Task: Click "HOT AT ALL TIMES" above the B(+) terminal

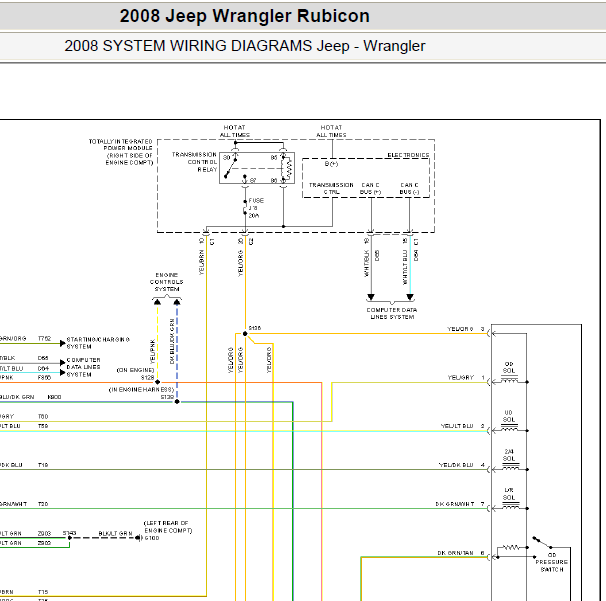Action: (331, 131)
